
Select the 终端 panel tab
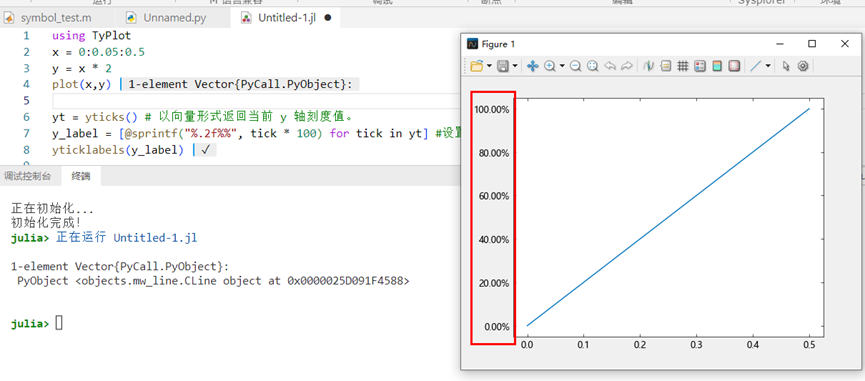tap(81, 176)
